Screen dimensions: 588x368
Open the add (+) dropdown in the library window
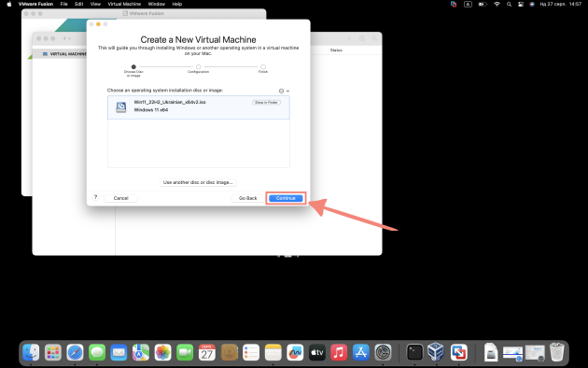pos(67,38)
